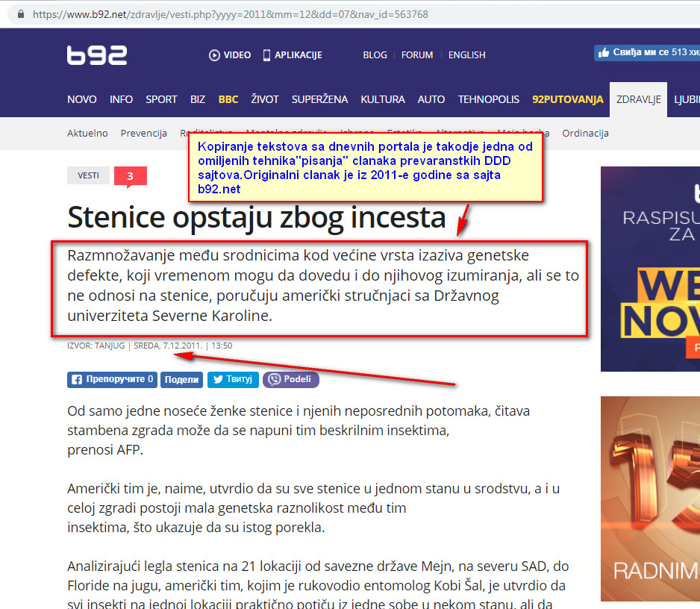Viewport: 700px width, 609px height.
Task: Click the Твитуј Twitter button
Action: click(x=233, y=380)
